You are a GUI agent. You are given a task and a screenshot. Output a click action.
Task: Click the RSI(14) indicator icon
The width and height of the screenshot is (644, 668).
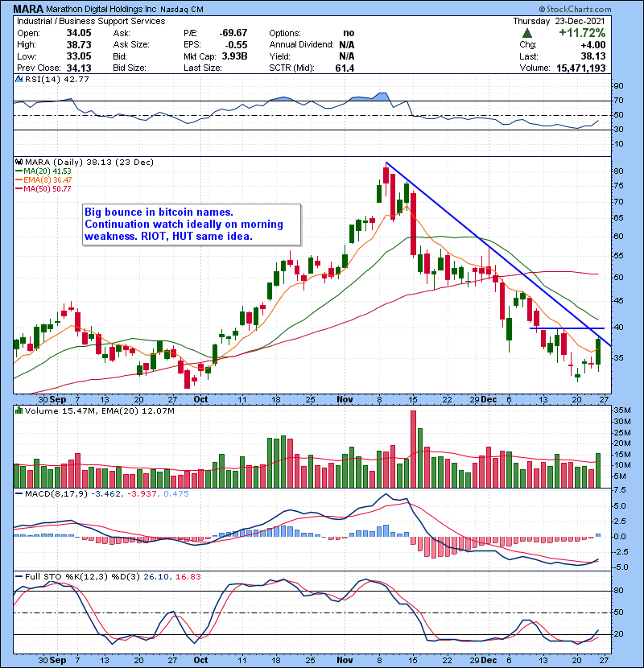(19, 79)
